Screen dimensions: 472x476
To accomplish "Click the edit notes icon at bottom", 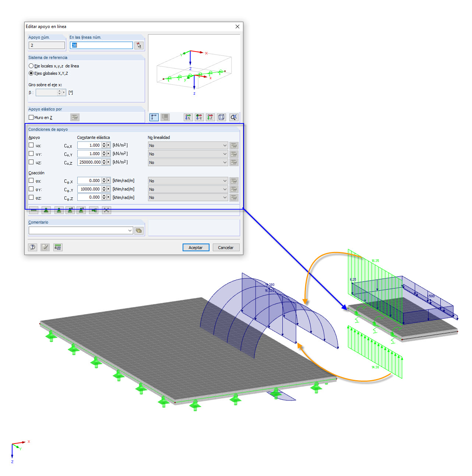I will tap(45, 247).
